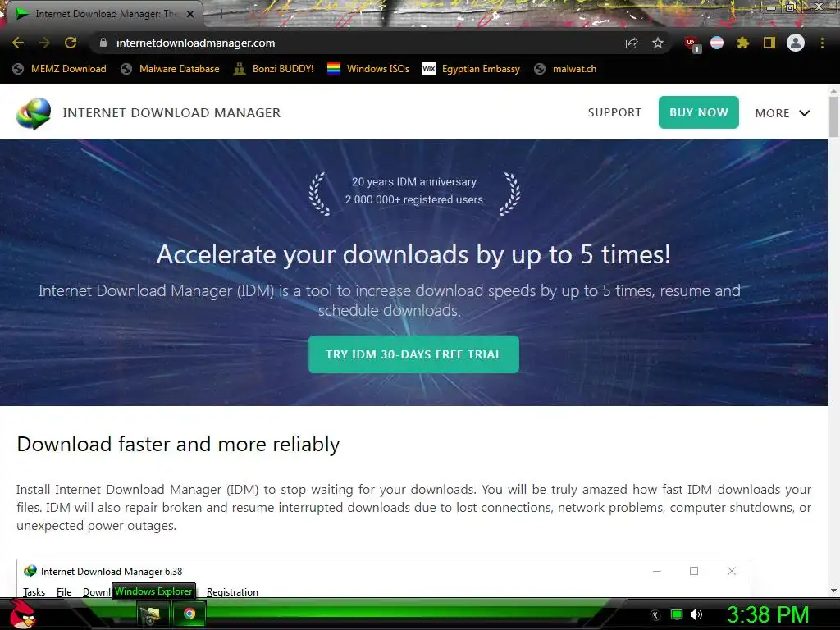Viewport: 840px width, 630px height.
Task: Open the Malware Database bookmark
Action: tap(171, 69)
